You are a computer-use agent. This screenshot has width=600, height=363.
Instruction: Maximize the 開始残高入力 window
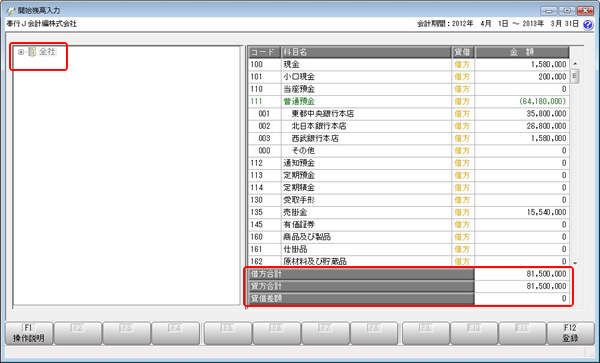click(x=567, y=10)
